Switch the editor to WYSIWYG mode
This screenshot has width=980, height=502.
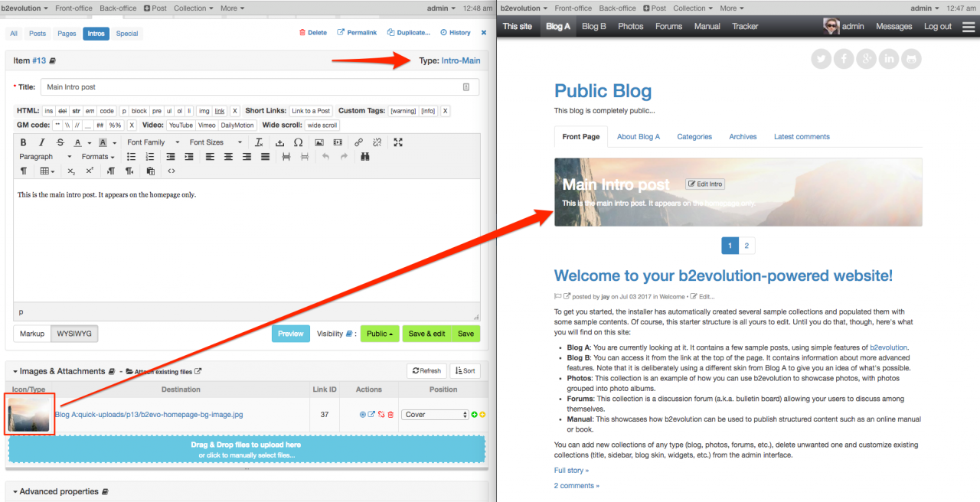click(74, 334)
